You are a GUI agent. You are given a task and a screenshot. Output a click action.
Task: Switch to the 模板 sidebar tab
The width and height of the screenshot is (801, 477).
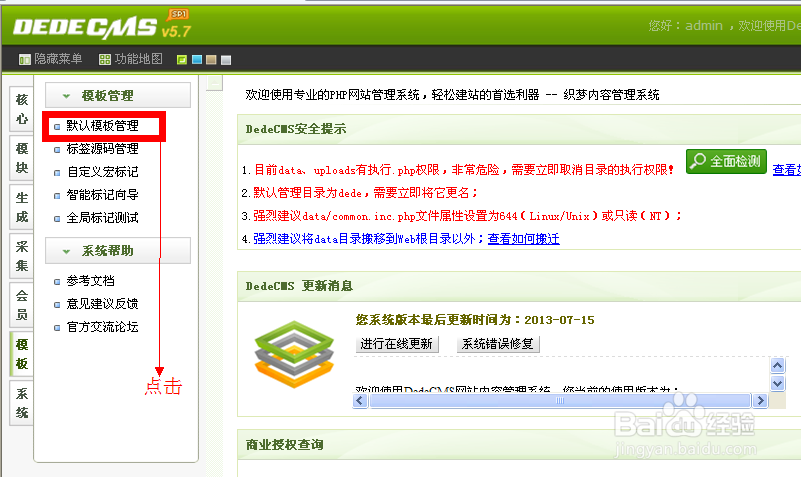[x=21, y=354]
